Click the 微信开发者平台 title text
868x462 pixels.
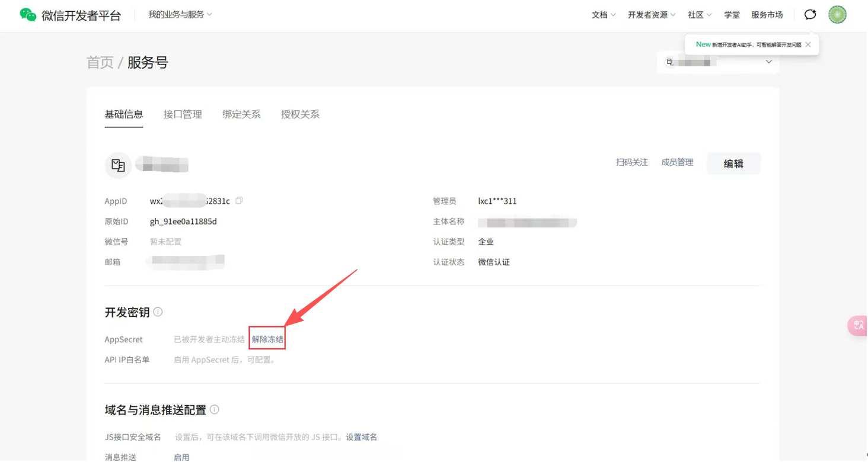81,15
